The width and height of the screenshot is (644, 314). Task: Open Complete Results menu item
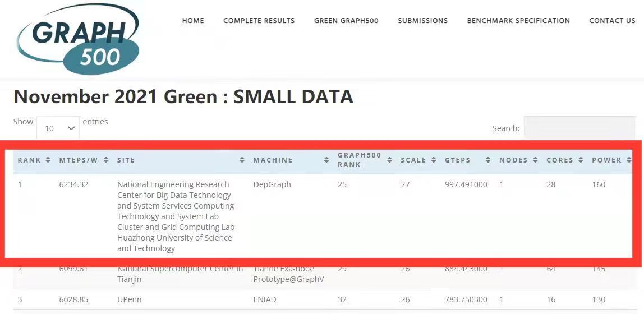point(259,21)
